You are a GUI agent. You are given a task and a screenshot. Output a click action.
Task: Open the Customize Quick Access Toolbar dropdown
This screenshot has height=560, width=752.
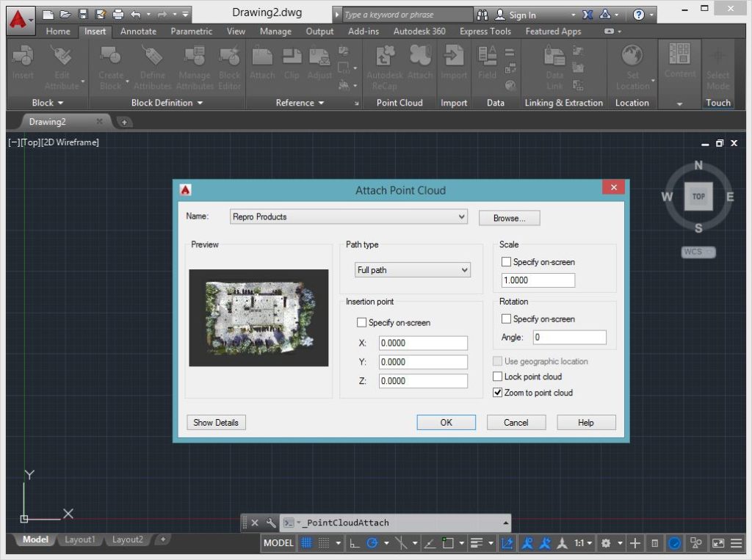[185, 15]
